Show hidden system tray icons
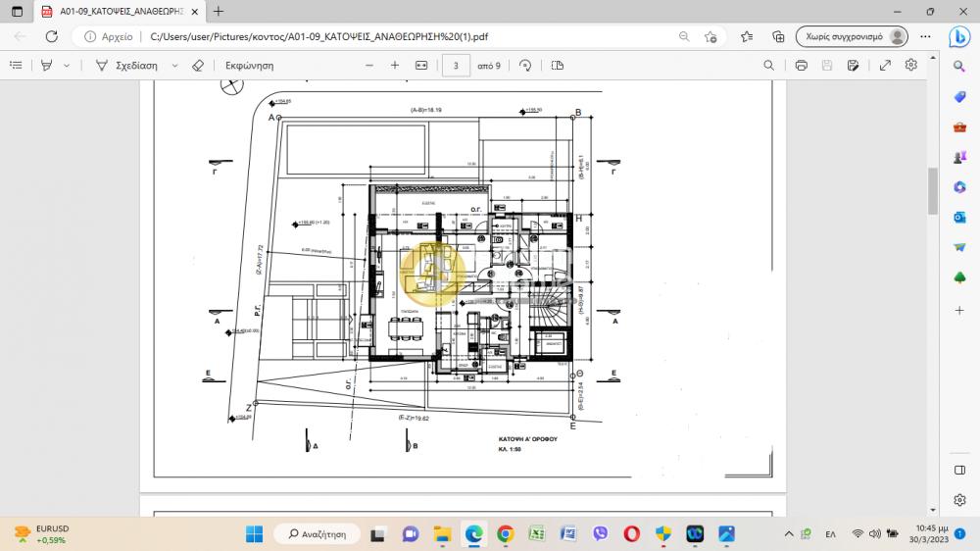 [x=790, y=533]
